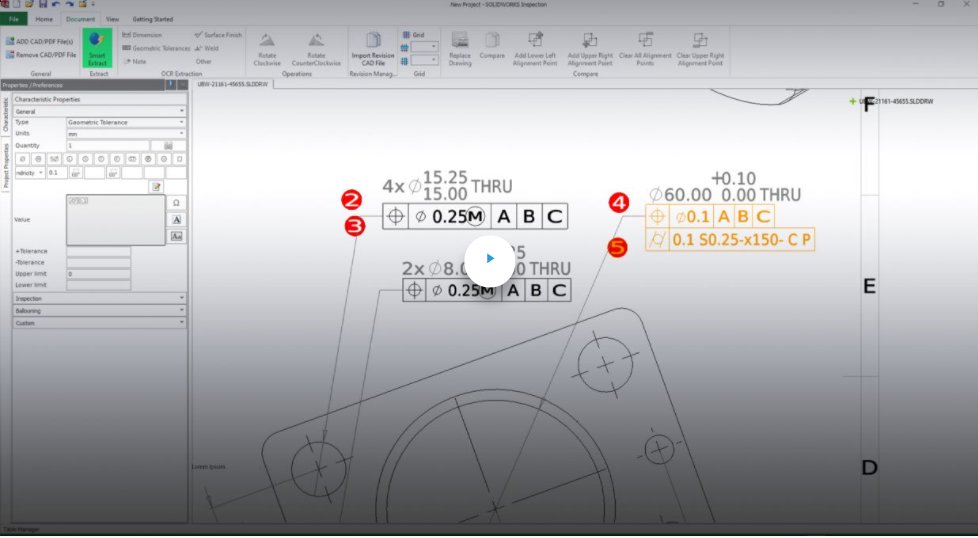
Task: Click the Smart Extract button
Action: (x=97, y=47)
